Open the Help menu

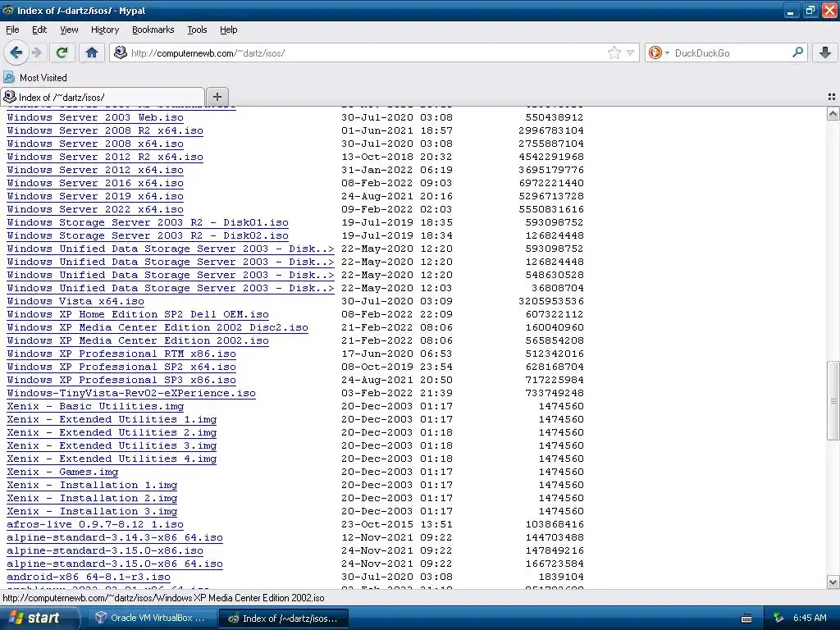[228, 30]
